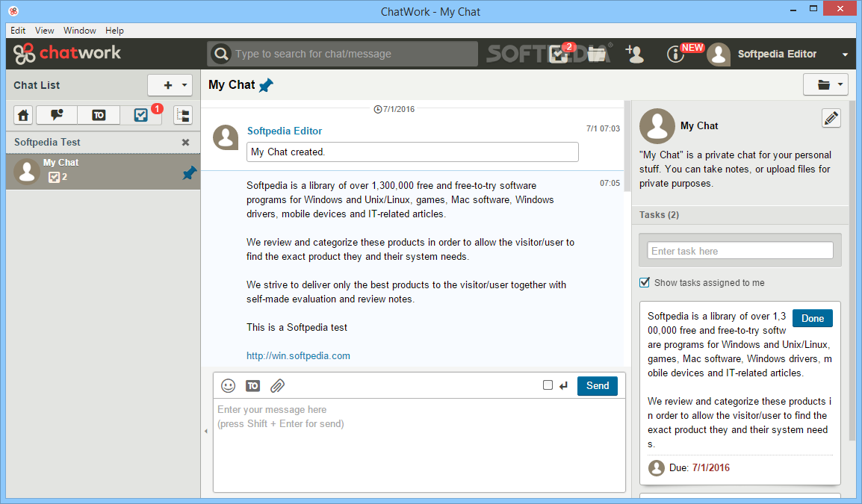
Task: Click the 7/1 07:03 message timestamp
Action: click(603, 128)
